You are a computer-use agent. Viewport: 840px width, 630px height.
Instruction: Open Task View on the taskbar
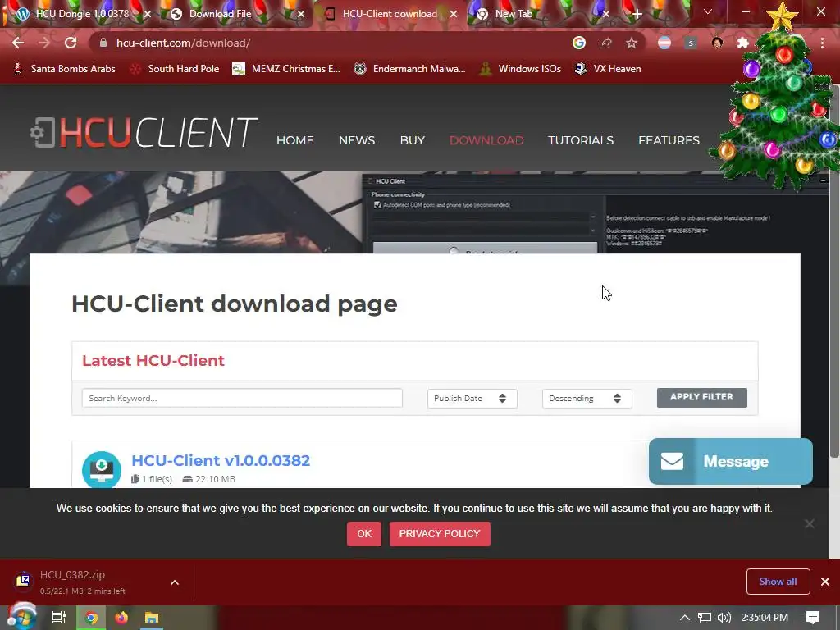point(58,618)
